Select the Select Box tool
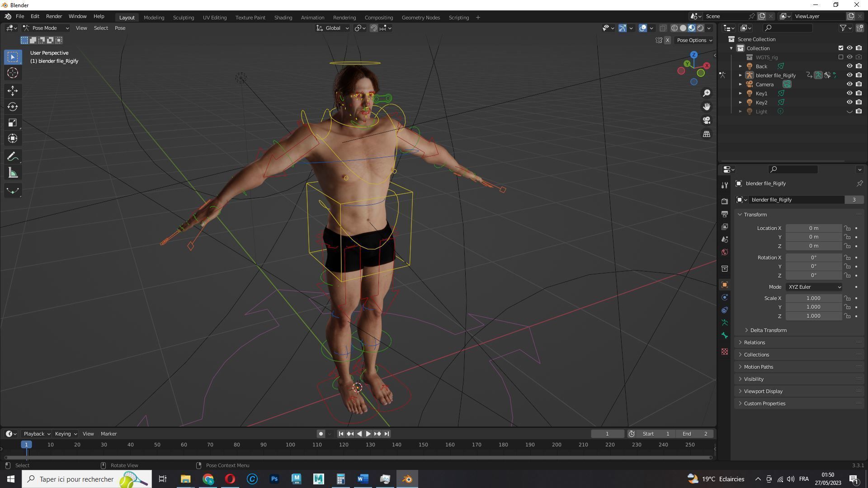The image size is (868, 488). point(13,57)
